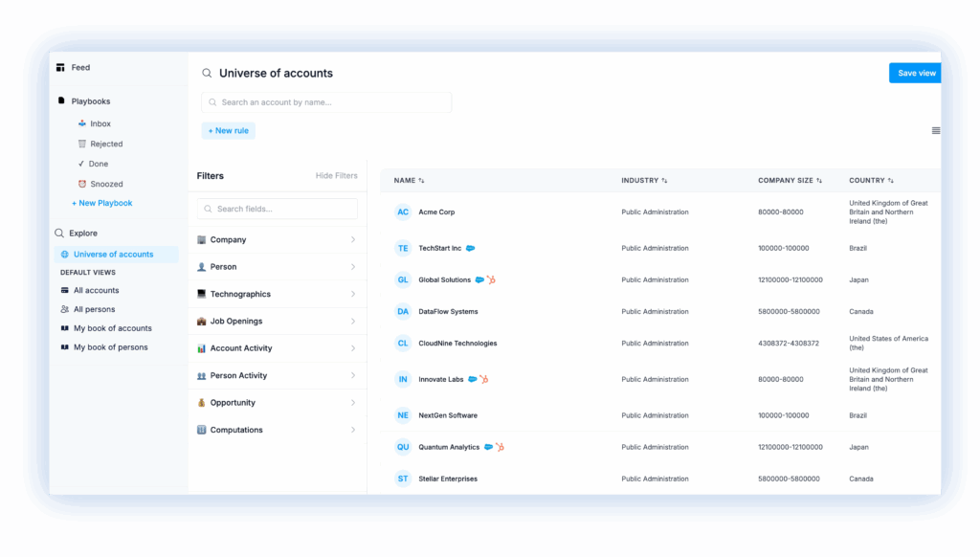Click the AC avatar for Acme Corp
980x557 pixels.
point(403,212)
